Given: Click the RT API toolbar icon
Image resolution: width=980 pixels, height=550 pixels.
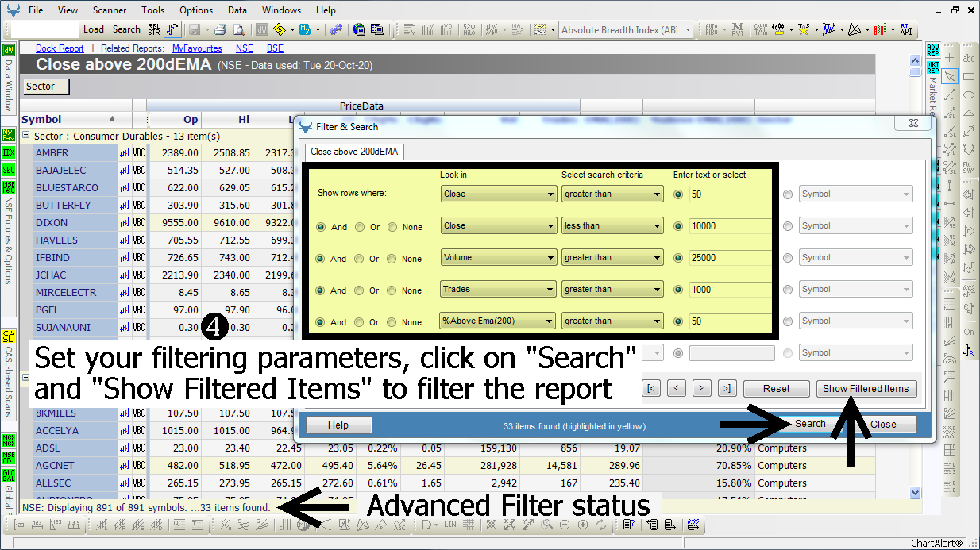Looking at the screenshot, I should 906,29.
